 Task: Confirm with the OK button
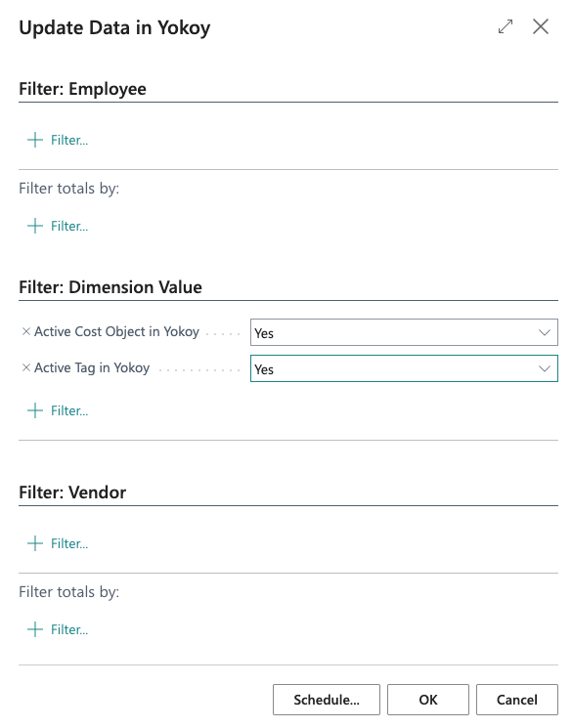428,700
